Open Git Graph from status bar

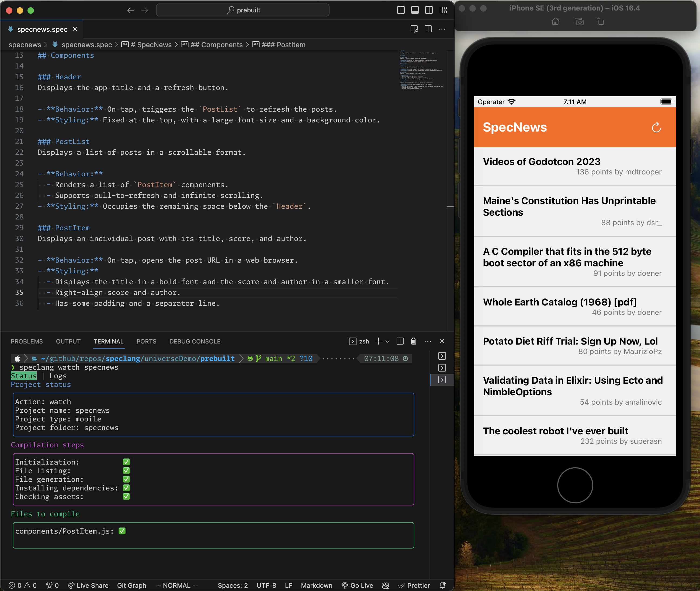pos(131,585)
